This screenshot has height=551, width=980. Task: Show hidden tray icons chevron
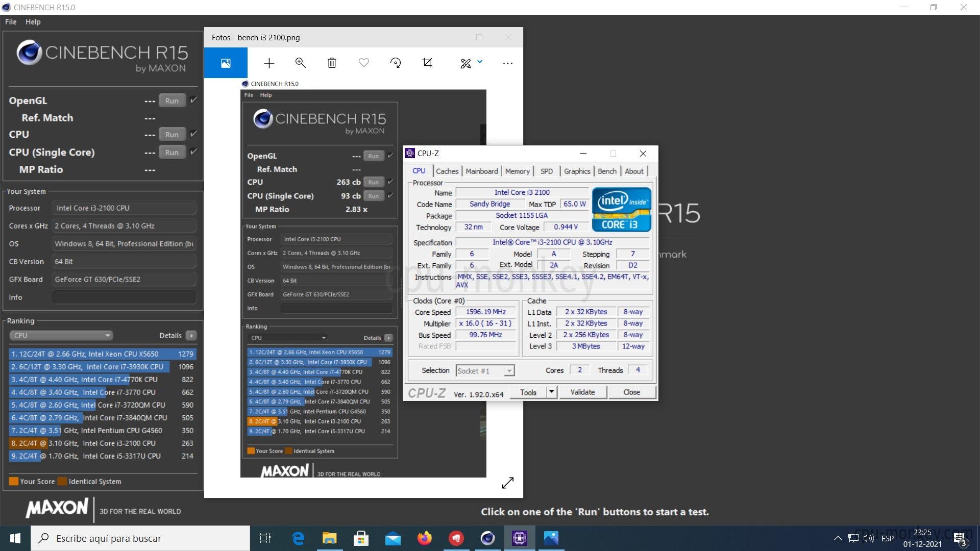(838, 538)
